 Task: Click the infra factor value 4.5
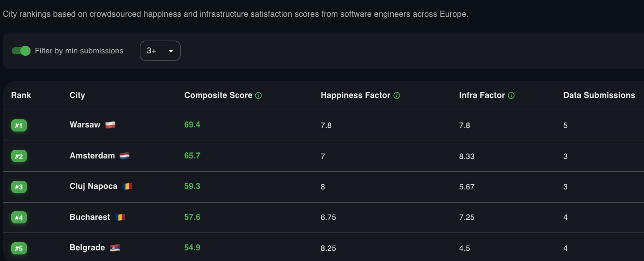(464, 248)
